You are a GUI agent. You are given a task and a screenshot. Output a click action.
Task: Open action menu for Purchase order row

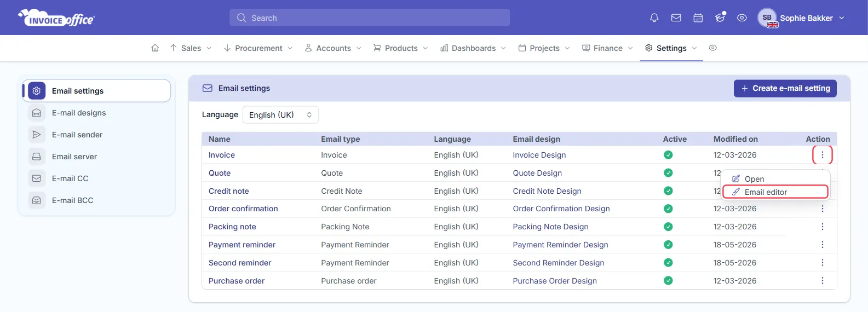822,281
